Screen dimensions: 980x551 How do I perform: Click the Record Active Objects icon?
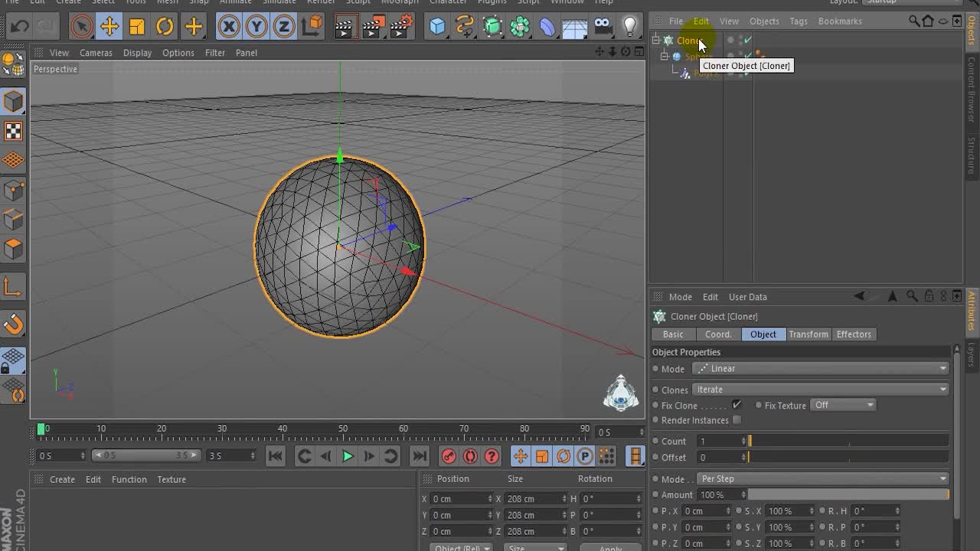click(x=449, y=457)
